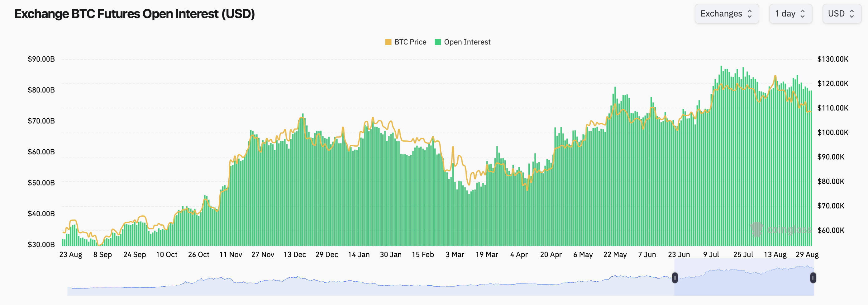The image size is (868, 305).
Task: Click the up-down chevron on Exchanges selector
Action: [x=751, y=13]
